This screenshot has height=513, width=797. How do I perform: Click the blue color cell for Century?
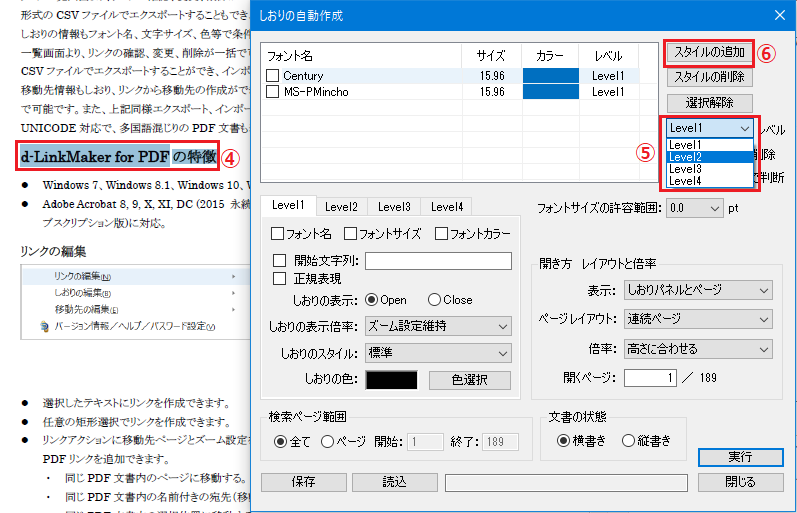click(550, 76)
